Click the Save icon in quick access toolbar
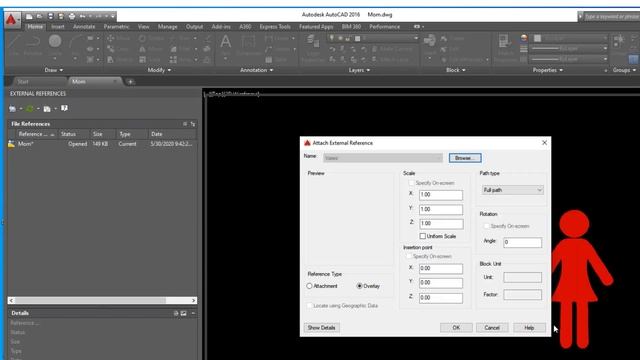Viewport: 640px width, 360px height. [51, 16]
